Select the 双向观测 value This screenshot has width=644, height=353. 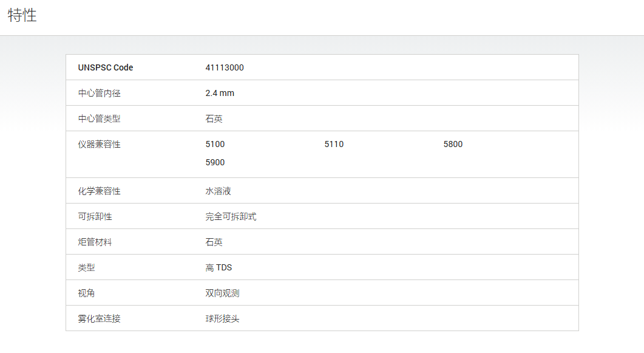pyautogui.click(x=222, y=293)
